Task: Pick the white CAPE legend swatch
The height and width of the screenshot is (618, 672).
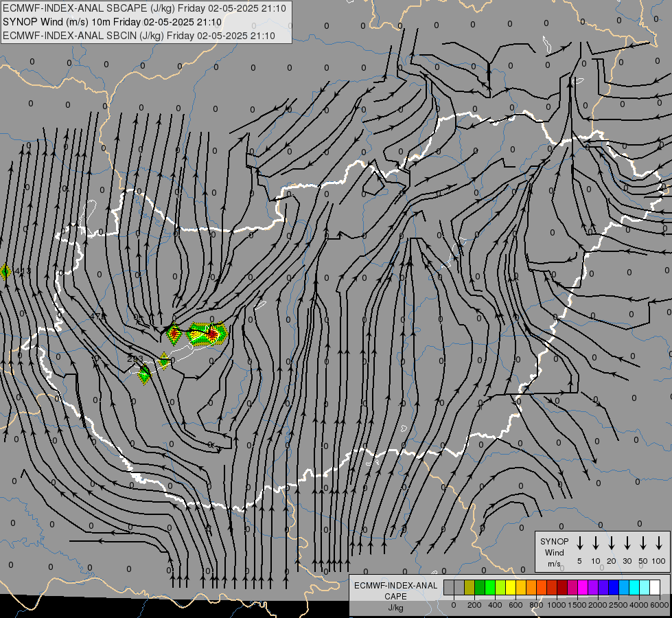Action: (655, 587)
